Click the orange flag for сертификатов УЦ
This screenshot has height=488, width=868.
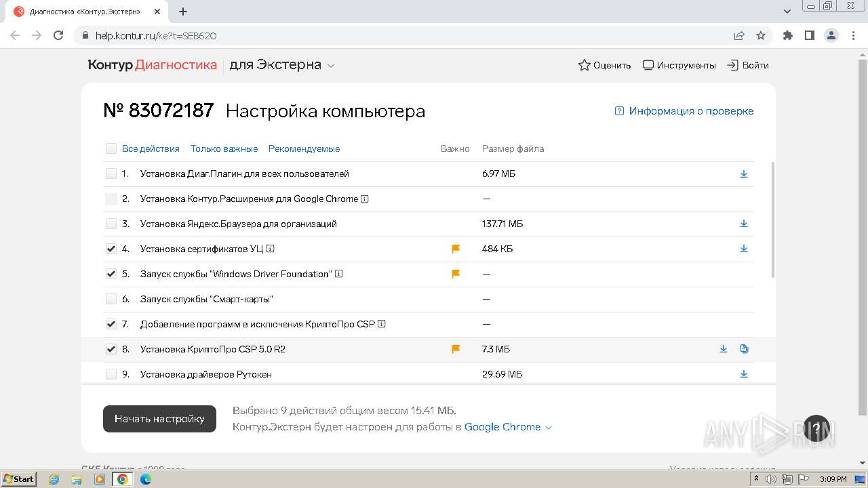(456, 249)
